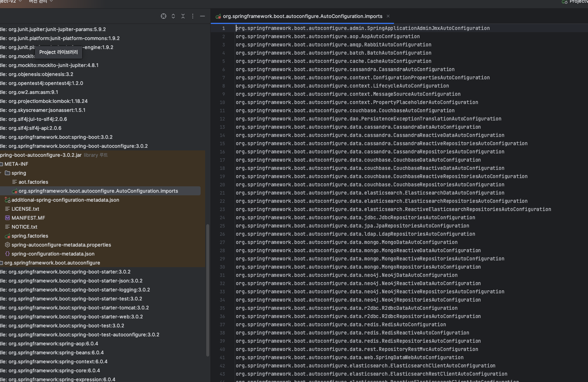Click the Spring icon beside AutoConfiguration.imports in tree
This screenshot has width=588, height=382.
tap(15, 191)
